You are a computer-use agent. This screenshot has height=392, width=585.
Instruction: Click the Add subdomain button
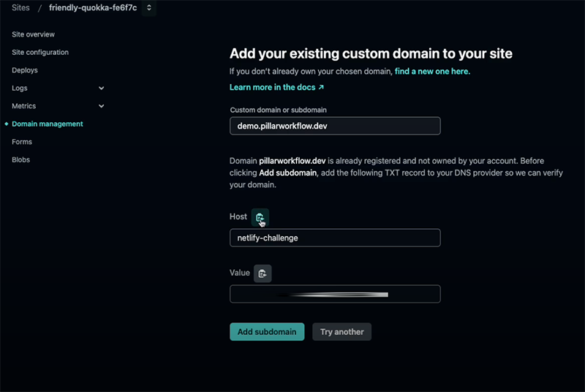(x=267, y=331)
